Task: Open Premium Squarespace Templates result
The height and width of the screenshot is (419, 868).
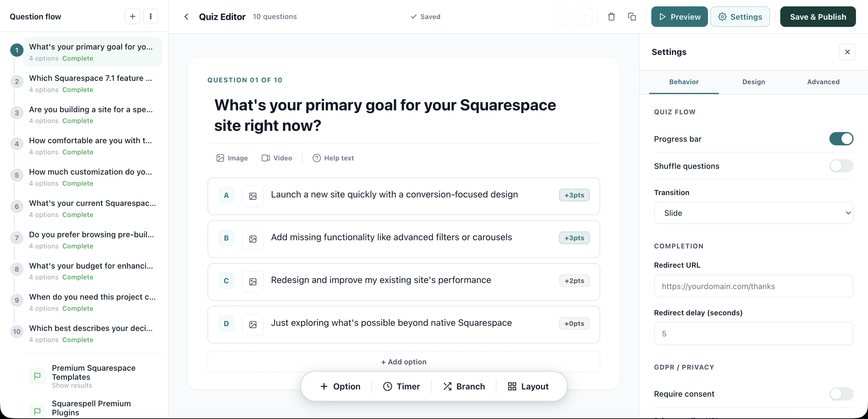Action: click(x=92, y=376)
